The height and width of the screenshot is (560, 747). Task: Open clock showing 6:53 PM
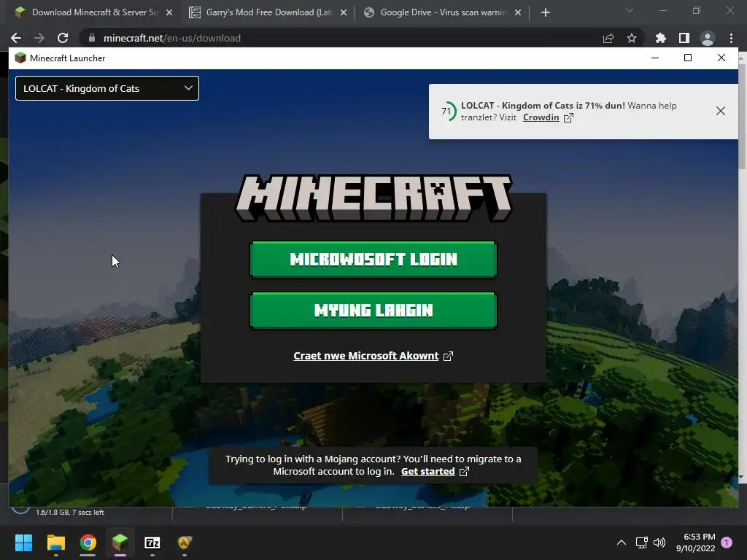pyautogui.click(x=695, y=542)
